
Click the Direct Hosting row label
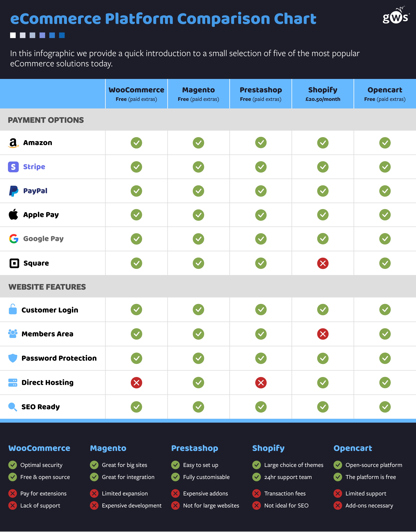pos(47,383)
